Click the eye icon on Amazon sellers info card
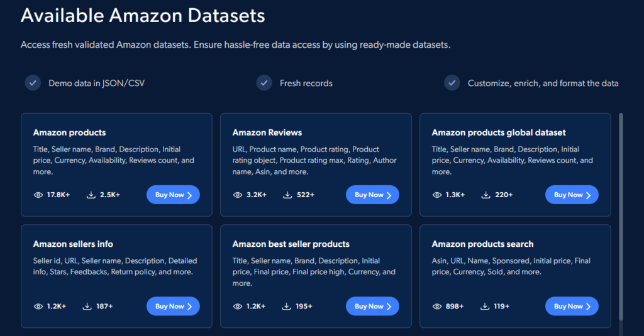The height and width of the screenshot is (336, 644). tap(38, 306)
